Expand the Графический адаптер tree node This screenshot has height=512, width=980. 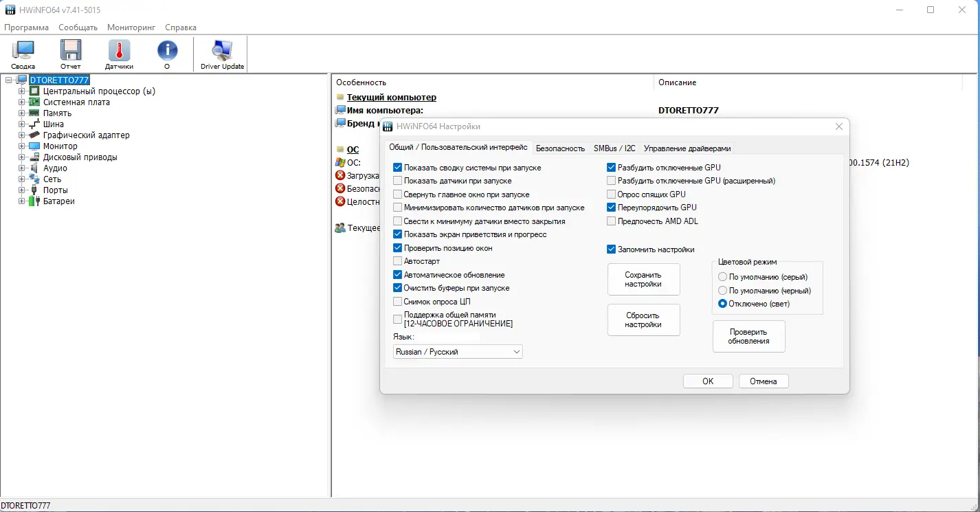(x=22, y=135)
